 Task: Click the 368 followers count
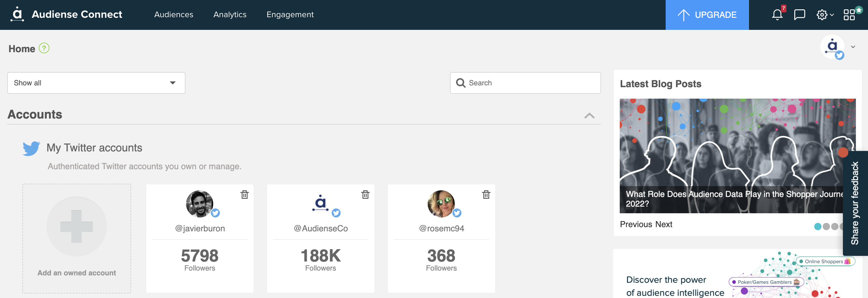(441, 255)
